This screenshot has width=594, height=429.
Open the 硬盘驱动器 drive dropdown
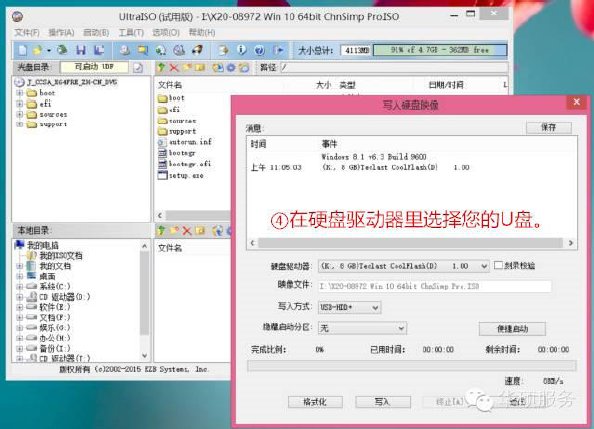(484, 266)
